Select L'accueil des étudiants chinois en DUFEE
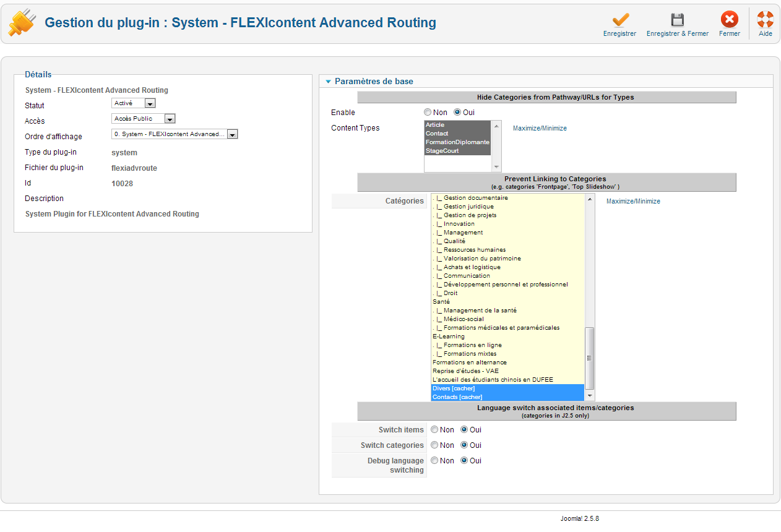Screen dimensions: 781x532 pos(507,380)
